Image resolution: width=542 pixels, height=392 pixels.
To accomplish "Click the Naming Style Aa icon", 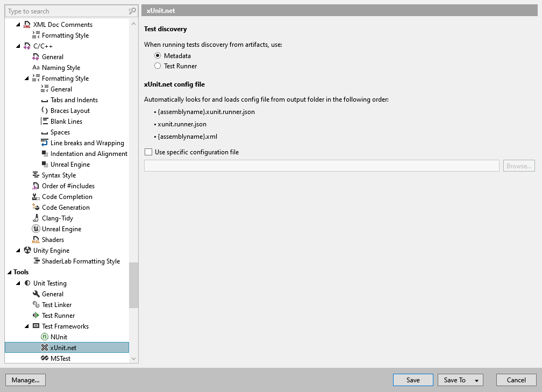I will click(x=35, y=67).
